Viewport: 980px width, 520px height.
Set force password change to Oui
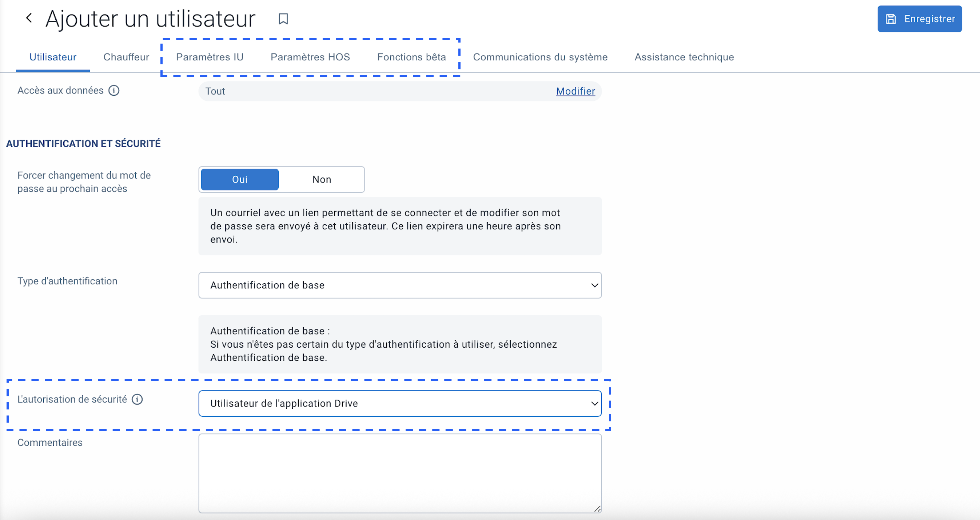pyautogui.click(x=240, y=179)
